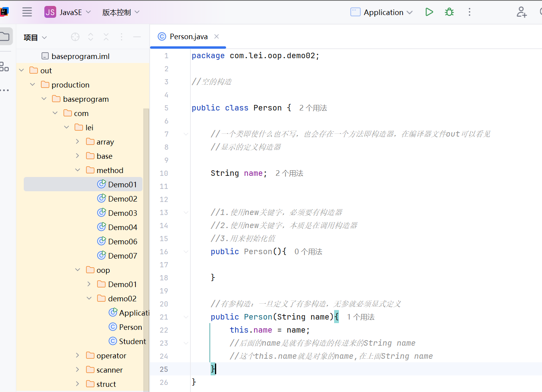
Task: Select the Demo06 class file
Action: [x=117, y=242]
